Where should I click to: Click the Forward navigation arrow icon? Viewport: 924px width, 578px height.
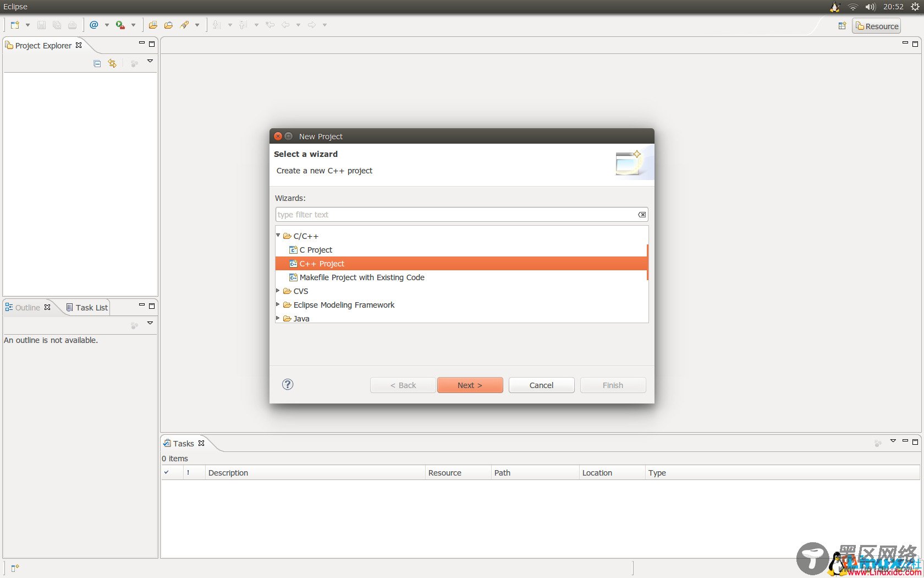pyautogui.click(x=312, y=25)
